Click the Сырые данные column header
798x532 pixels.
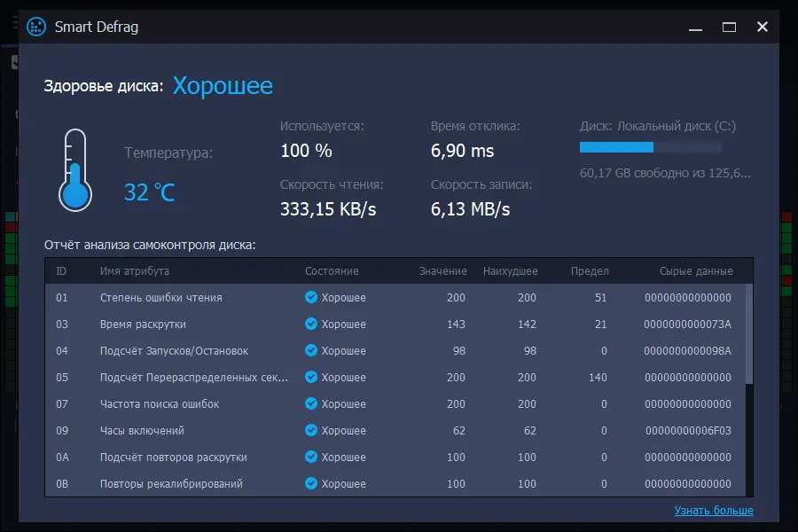696,271
